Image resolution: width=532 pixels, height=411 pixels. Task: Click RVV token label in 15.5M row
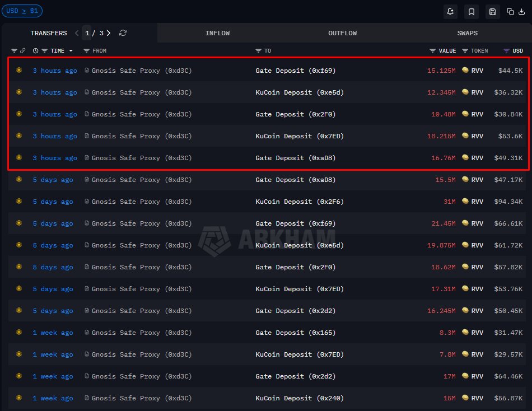(x=477, y=180)
